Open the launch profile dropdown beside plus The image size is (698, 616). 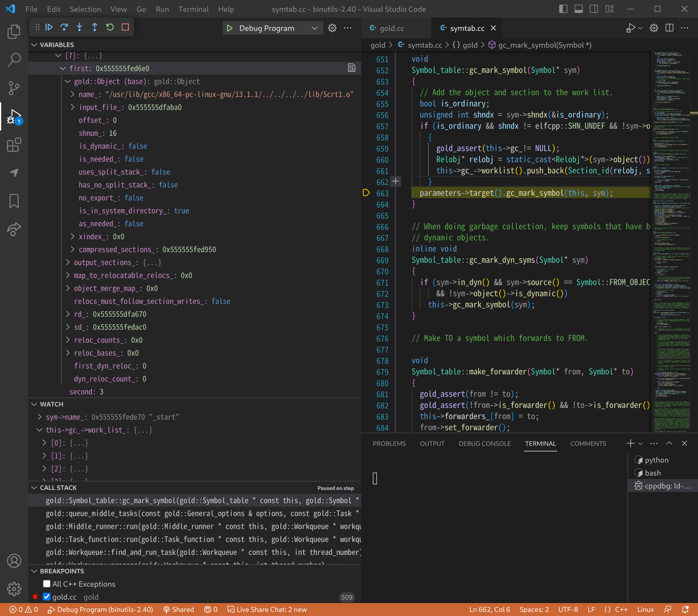[x=640, y=443]
